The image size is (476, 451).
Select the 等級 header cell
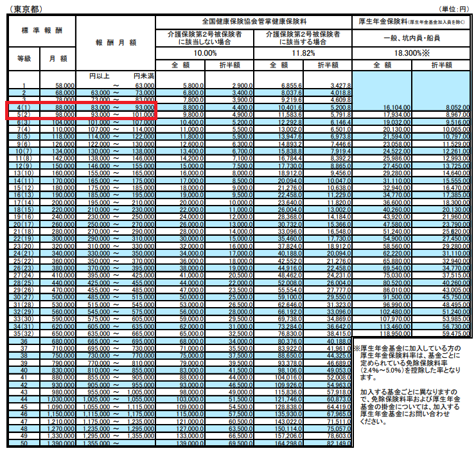(x=24, y=58)
